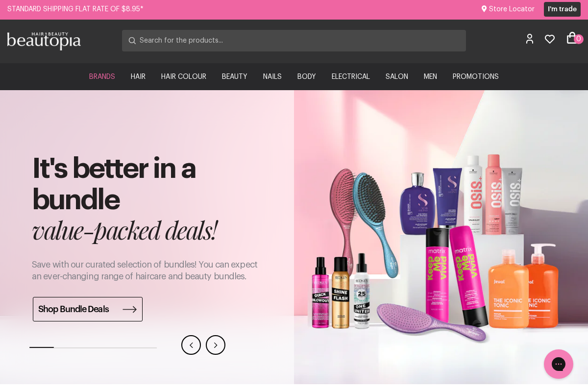This screenshot has height=392, width=588.
Task: Open the ELECTRICAL category menu
Action: click(x=351, y=76)
